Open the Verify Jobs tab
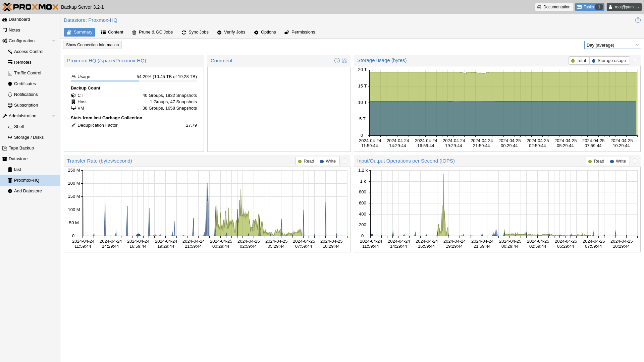644x362 pixels. 231,32
